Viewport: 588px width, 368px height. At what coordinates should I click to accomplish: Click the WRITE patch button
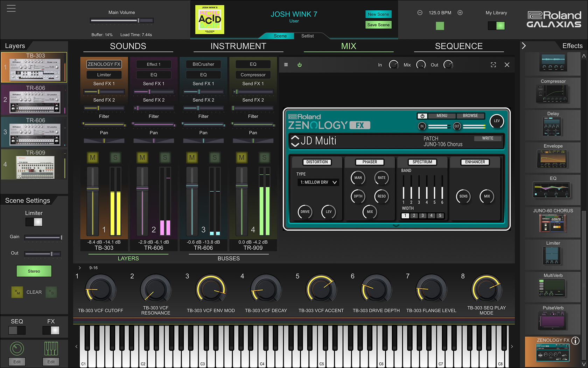pyautogui.click(x=488, y=138)
